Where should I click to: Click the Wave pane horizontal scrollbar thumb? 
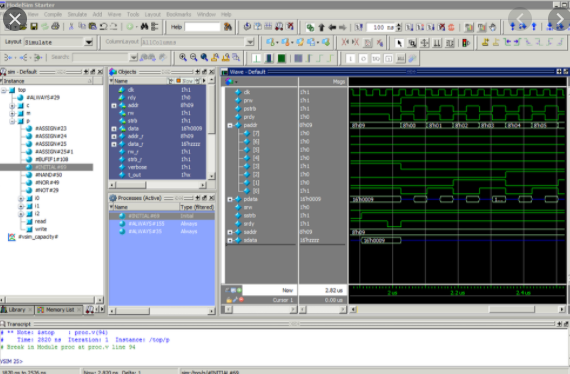[511, 309]
